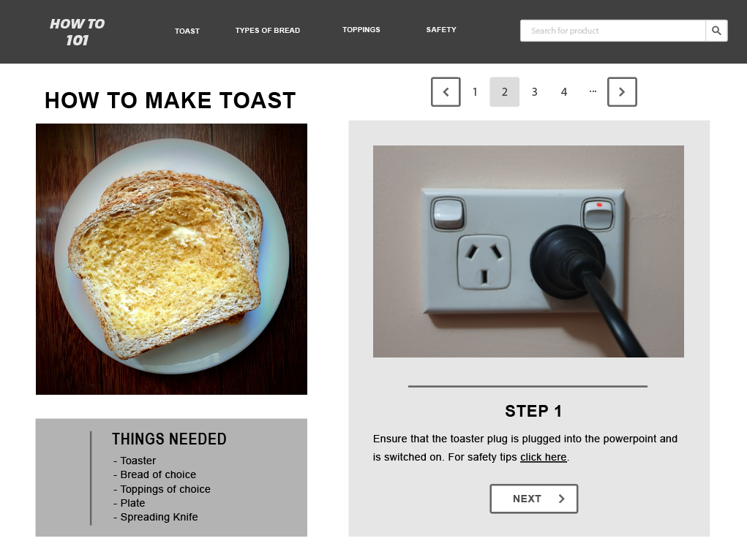Jump to page 4 in pagination

pyautogui.click(x=564, y=92)
